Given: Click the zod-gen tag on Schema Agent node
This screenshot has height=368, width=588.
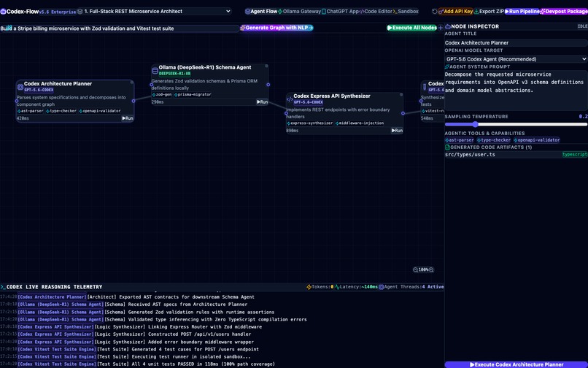Looking at the screenshot, I should pyautogui.click(x=162, y=95).
